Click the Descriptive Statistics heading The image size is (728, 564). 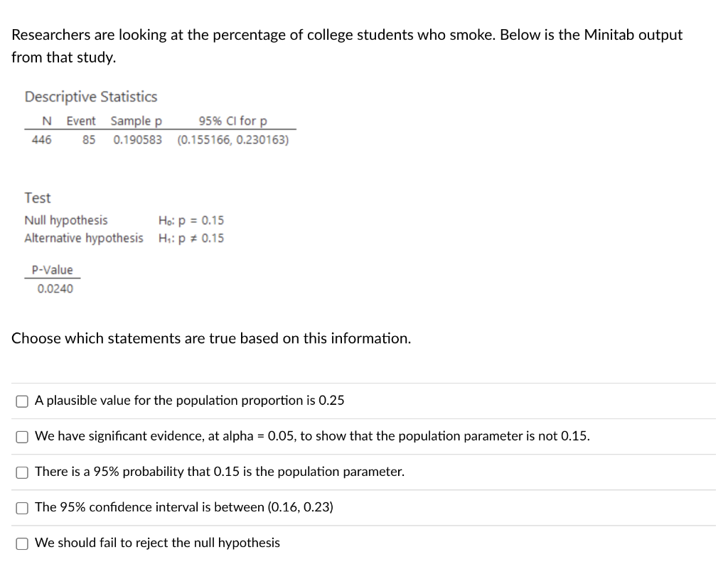(x=90, y=97)
